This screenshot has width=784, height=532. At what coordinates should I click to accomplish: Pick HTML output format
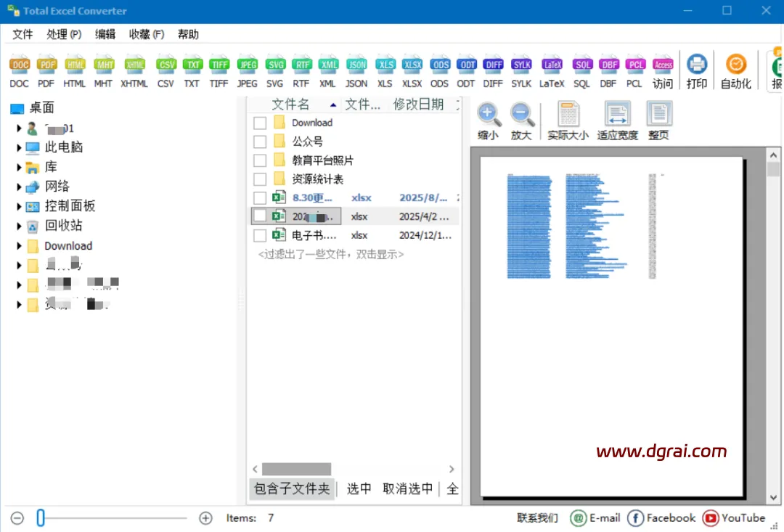point(75,71)
